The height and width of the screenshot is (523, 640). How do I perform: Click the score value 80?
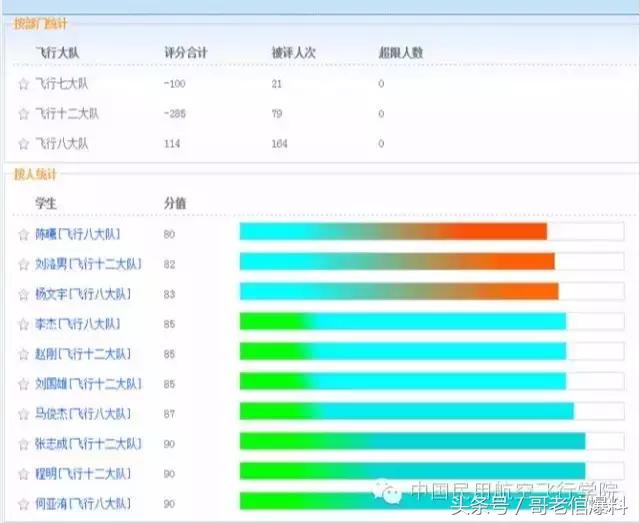pyautogui.click(x=169, y=234)
